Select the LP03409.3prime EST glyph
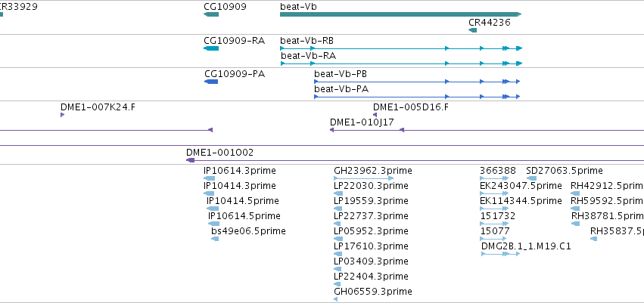This screenshot has height=303, width=644. click(338, 270)
